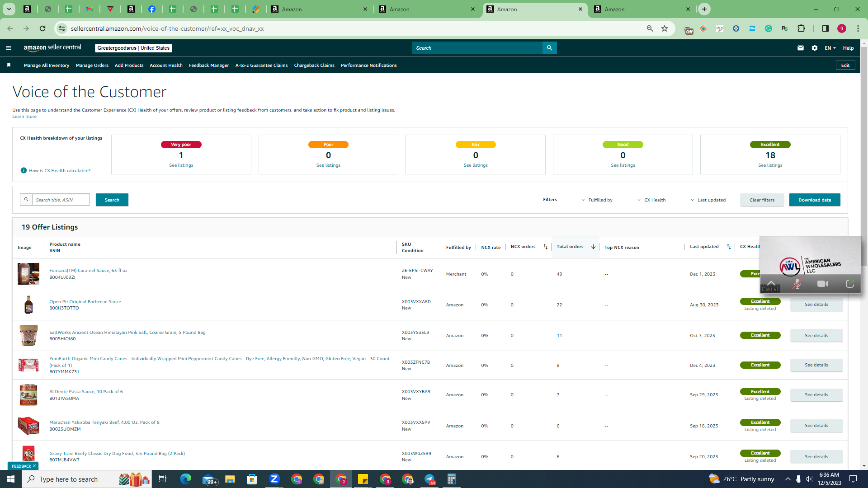Toggle the video camera in the Zoom overlay
868x488 pixels.
click(823, 284)
